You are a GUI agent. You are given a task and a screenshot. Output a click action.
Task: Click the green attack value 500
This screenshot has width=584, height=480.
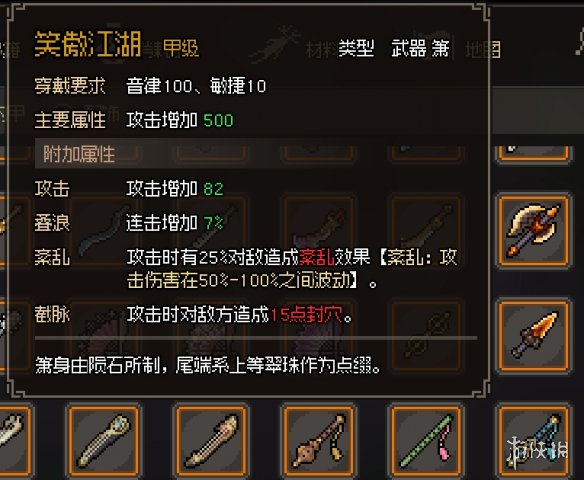coord(219,120)
